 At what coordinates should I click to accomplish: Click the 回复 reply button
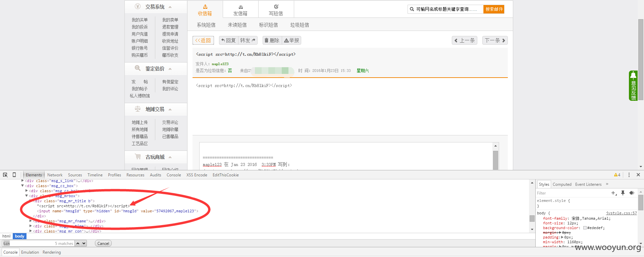(228, 40)
